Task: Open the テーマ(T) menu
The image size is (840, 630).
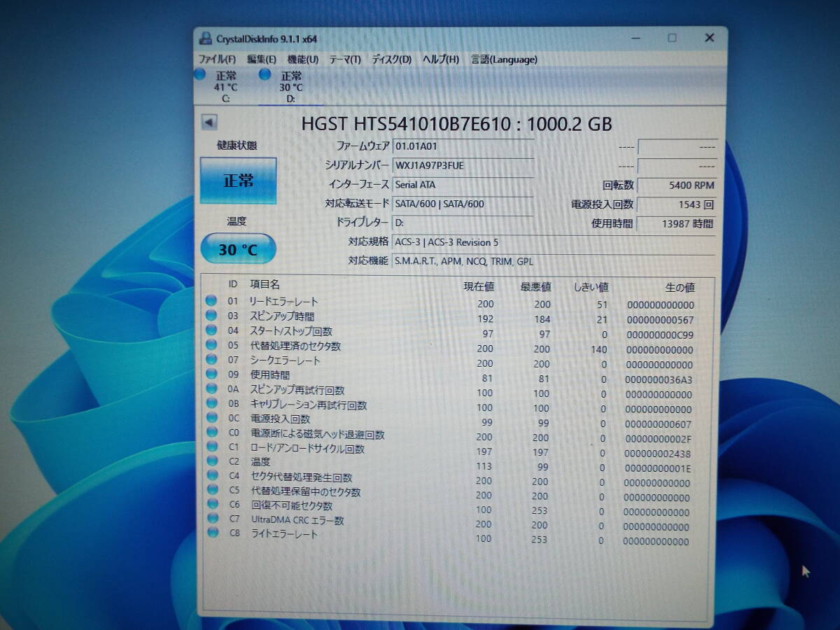Action: pos(344,59)
